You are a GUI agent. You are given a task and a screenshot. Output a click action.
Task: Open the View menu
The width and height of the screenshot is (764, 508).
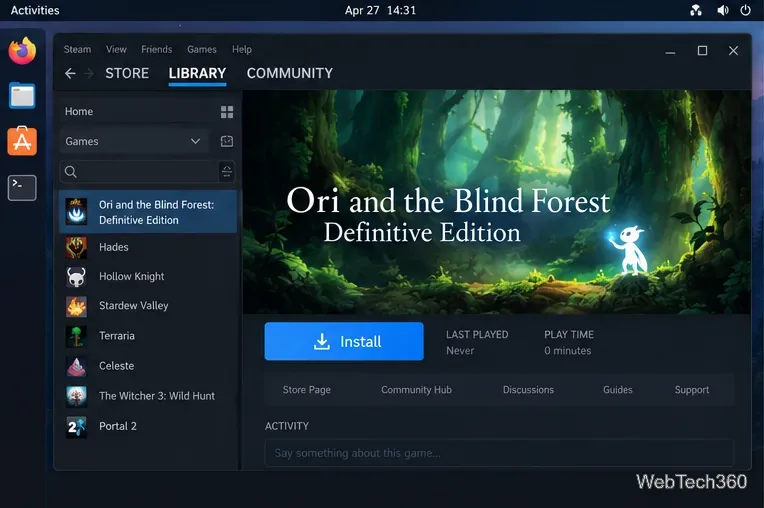(116, 49)
